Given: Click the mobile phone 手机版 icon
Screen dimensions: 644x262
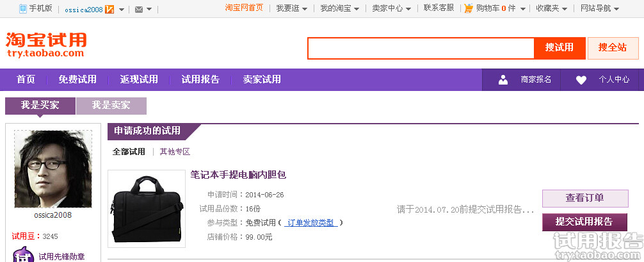Looking at the screenshot, I should pyautogui.click(x=23, y=8).
